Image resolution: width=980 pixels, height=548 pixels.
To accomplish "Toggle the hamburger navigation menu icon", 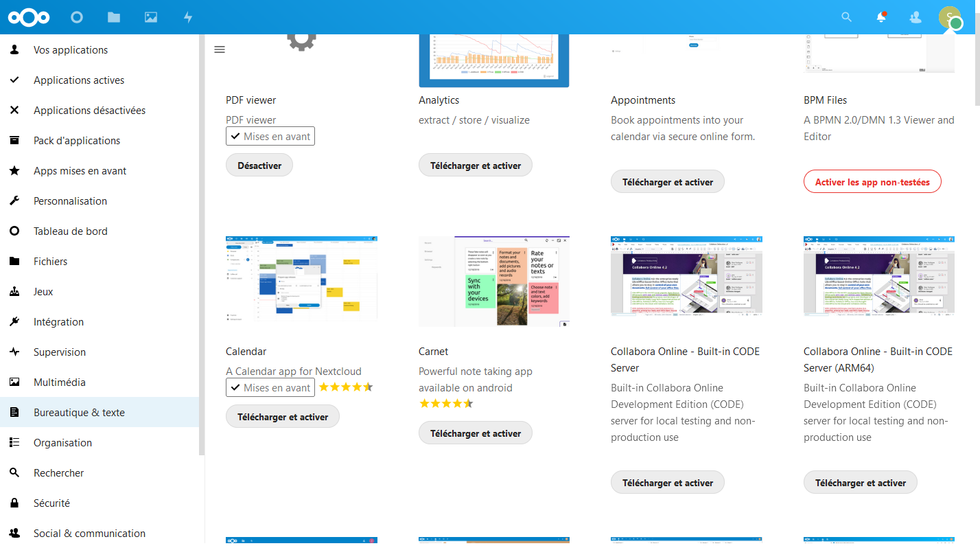I will [x=220, y=49].
